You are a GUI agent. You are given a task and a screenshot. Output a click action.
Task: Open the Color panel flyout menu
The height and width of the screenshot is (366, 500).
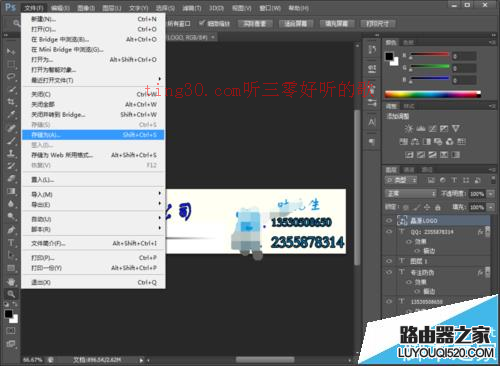[x=492, y=42]
